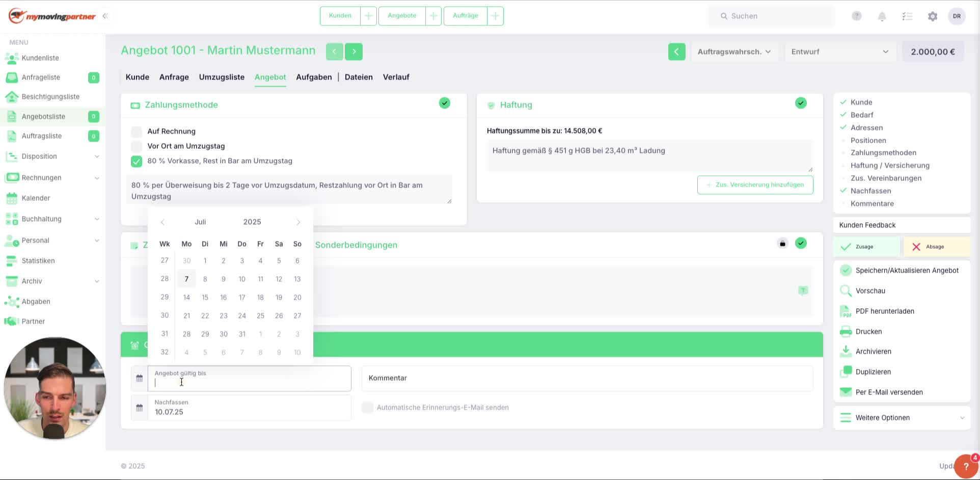The height and width of the screenshot is (480, 980).
Task: Click the calendar icon beside Nachfassen
Action: tap(140, 408)
